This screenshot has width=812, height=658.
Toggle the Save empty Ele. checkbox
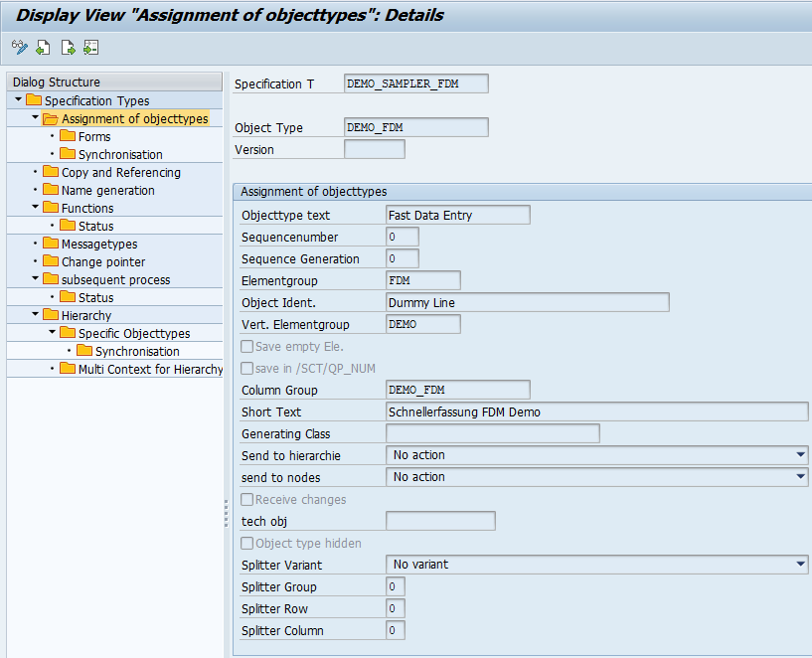point(247,347)
